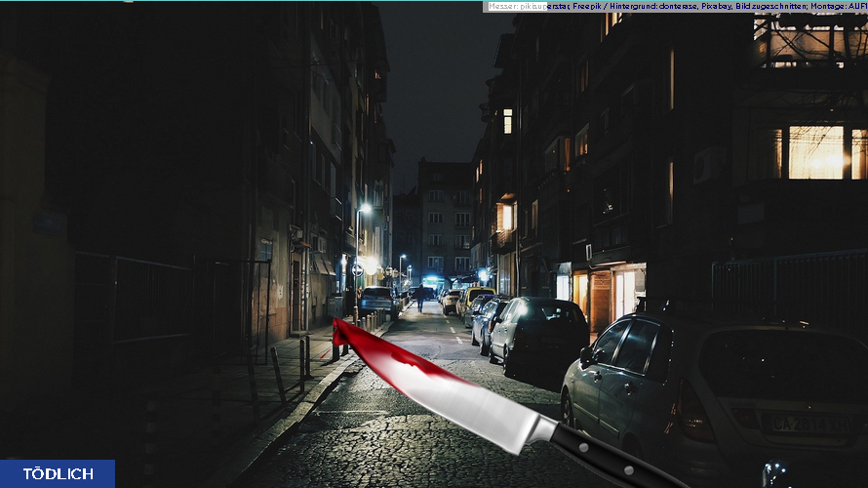Click the distant pedestrian in the street
Viewport: 868px width, 488px height.
[x=420, y=298]
